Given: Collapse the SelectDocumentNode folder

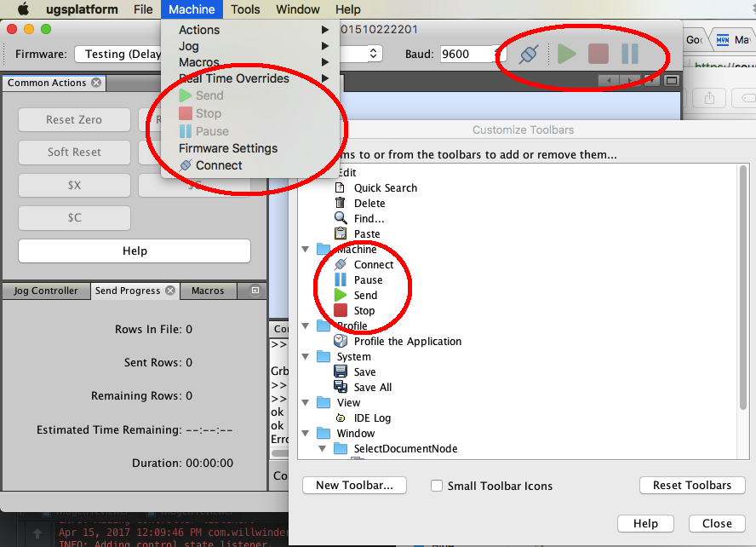Looking at the screenshot, I should 323,449.
